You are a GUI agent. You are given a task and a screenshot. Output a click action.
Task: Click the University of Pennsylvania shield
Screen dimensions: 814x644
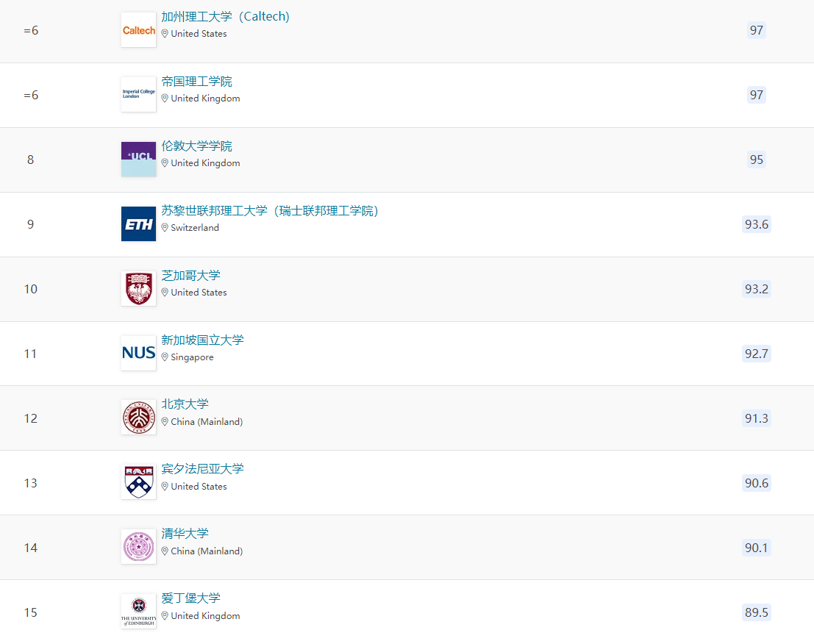[x=139, y=482]
